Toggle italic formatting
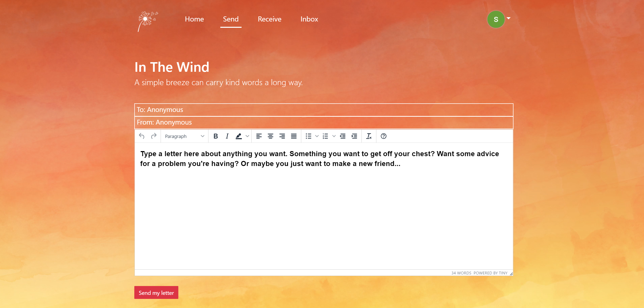Screen dimensions: 644x308 (227, 136)
